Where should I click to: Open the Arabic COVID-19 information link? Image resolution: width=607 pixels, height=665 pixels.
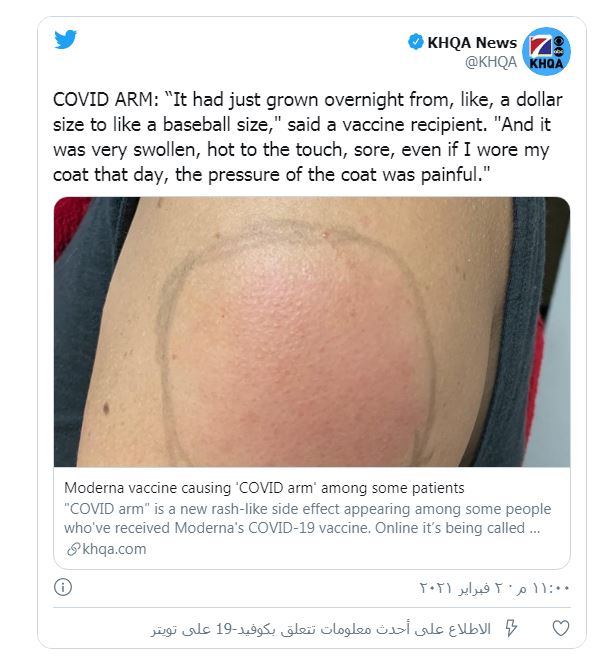pyautogui.click(x=321, y=629)
